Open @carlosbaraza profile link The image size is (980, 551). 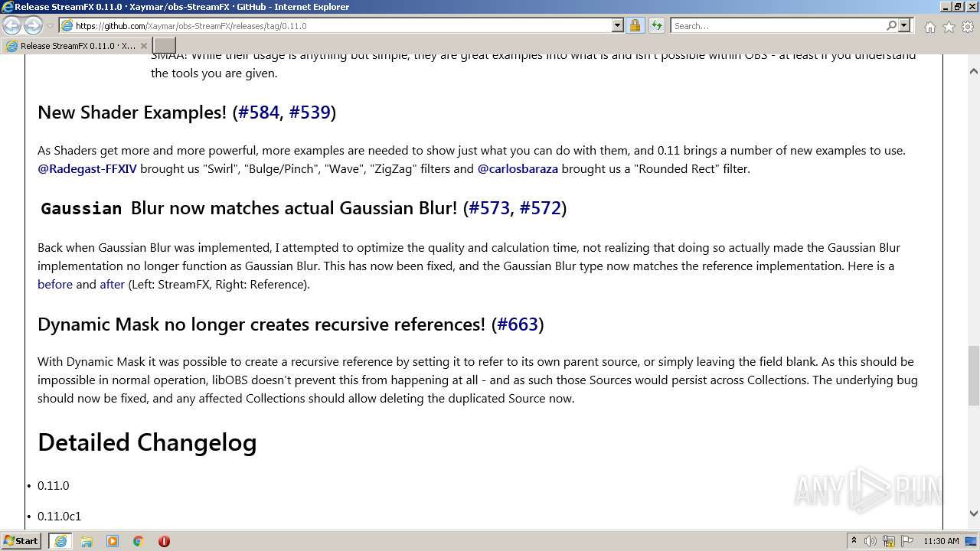point(518,168)
